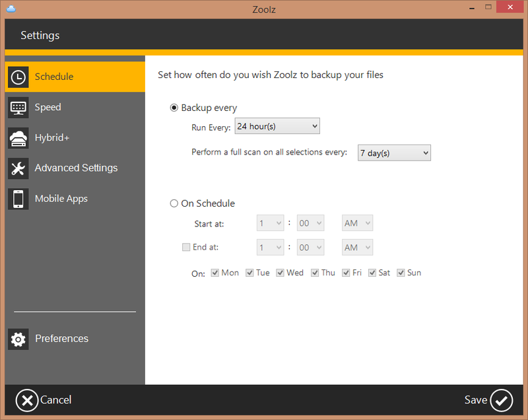The height and width of the screenshot is (420, 528).
Task: Open the Start at AM/PM dropdown
Action: pos(357,223)
